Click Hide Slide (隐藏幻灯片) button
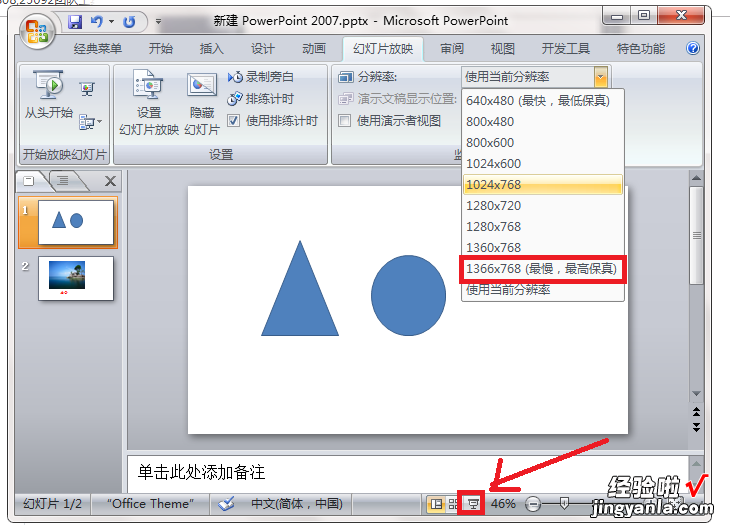The width and height of the screenshot is (730, 525). tap(202, 103)
